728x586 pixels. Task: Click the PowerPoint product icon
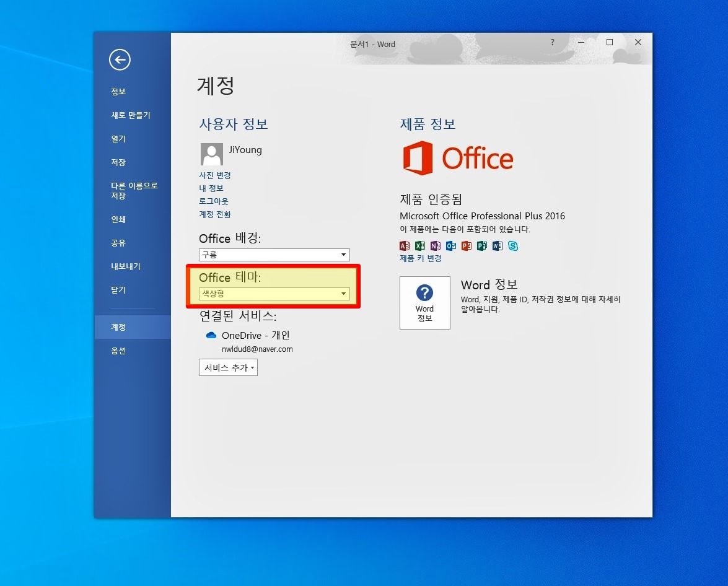(x=466, y=246)
